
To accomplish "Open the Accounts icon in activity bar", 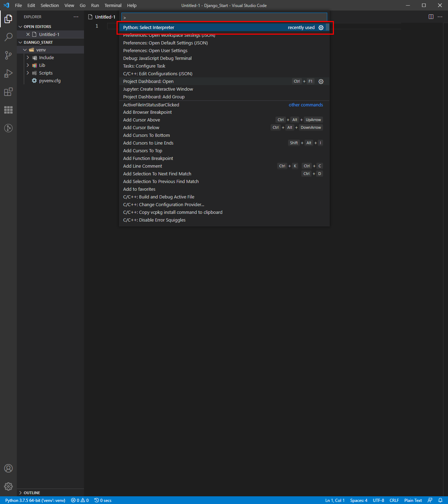I will [8, 468].
